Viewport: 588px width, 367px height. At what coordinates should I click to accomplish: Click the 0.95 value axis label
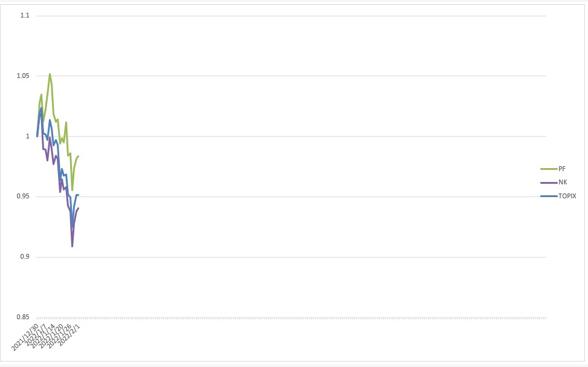23,196
